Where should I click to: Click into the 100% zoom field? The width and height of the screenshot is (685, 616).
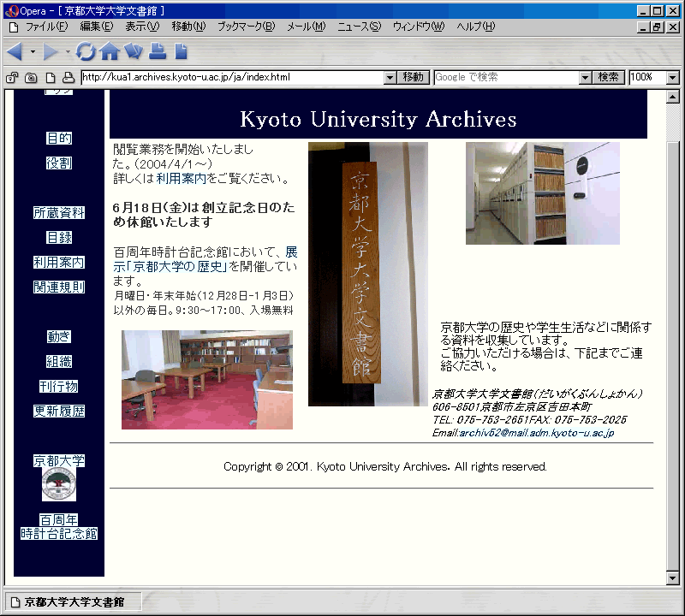(x=648, y=78)
